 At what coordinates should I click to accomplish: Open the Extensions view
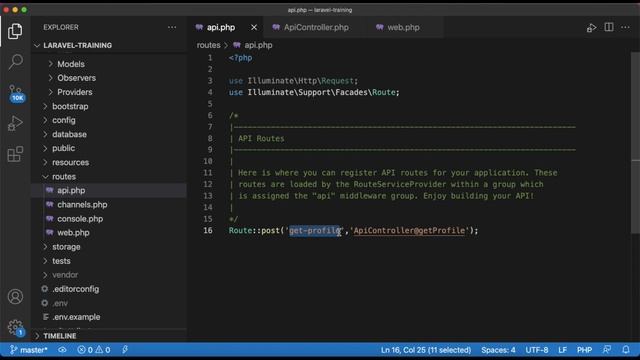pyautogui.click(x=15, y=154)
